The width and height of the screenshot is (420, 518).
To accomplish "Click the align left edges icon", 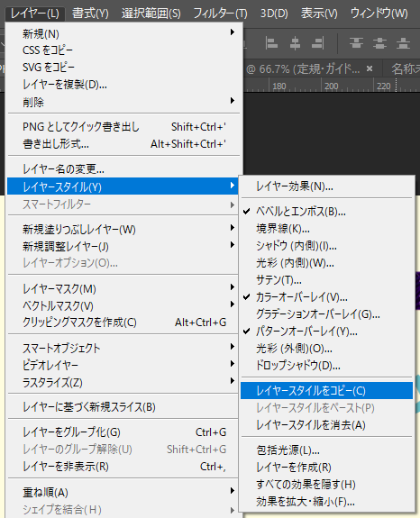I will (271, 43).
